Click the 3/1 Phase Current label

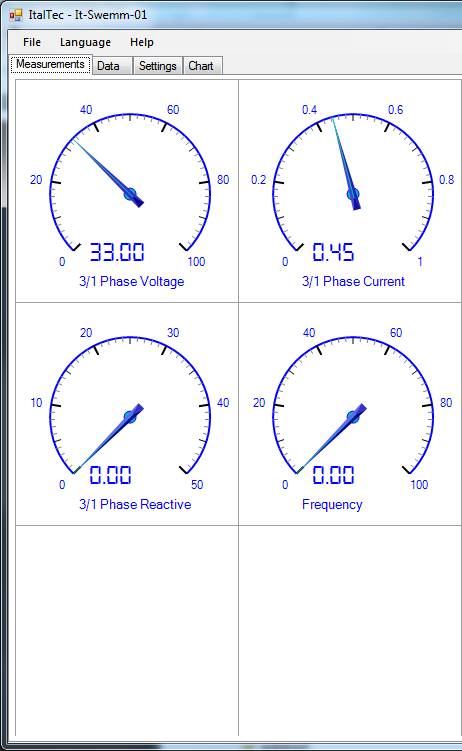coord(353,282)
